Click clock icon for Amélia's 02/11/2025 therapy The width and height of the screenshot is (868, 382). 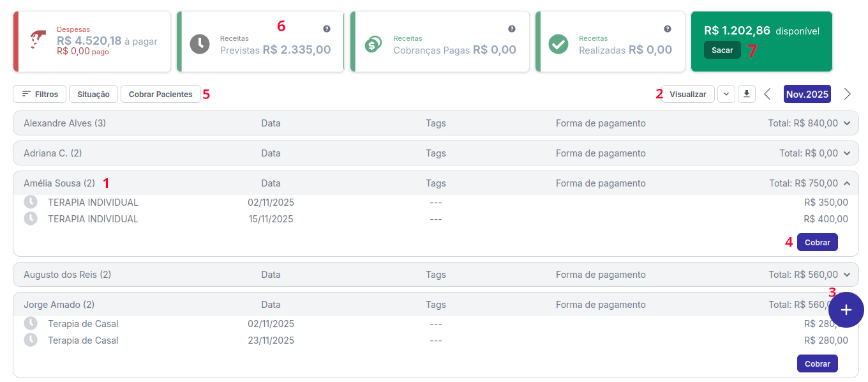31,202
